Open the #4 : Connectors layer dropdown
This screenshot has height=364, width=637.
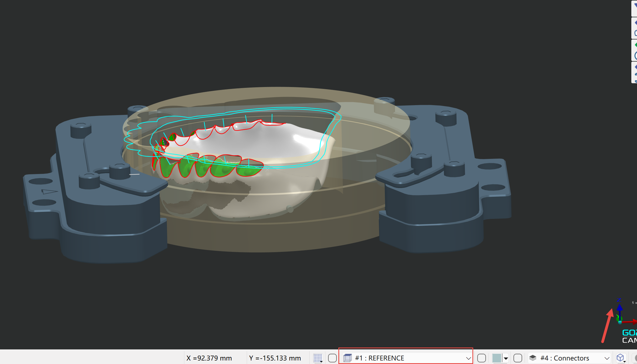570,358
